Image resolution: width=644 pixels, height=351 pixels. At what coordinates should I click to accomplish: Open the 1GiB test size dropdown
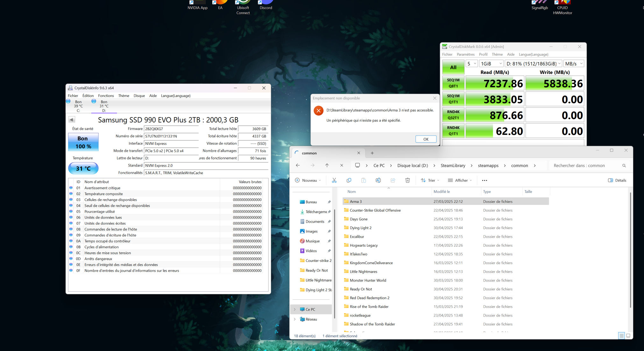(x=491, y=64)
